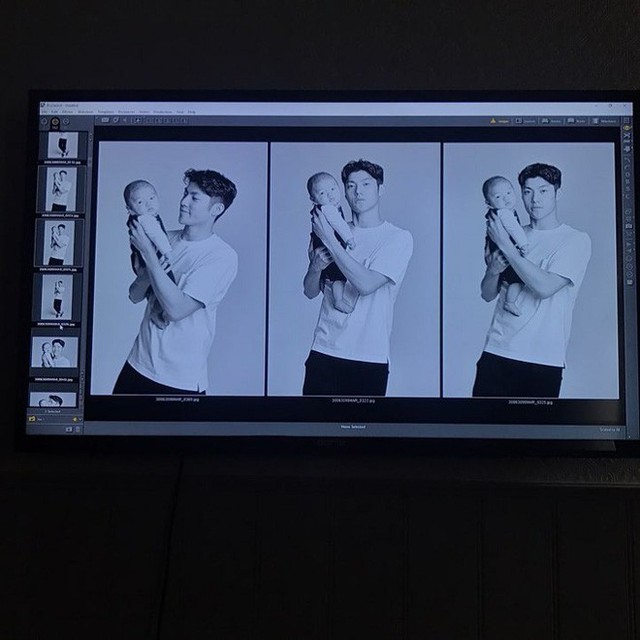Switch to Rooms working mode
The image size is (640, 640).
pos(551,121)
